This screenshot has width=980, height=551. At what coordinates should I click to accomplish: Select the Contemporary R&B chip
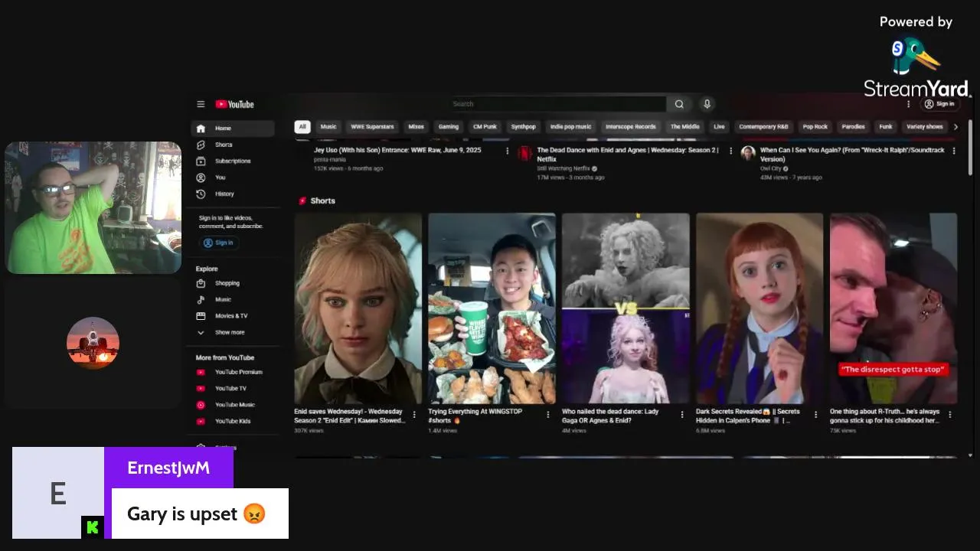[x=763, y=127]
